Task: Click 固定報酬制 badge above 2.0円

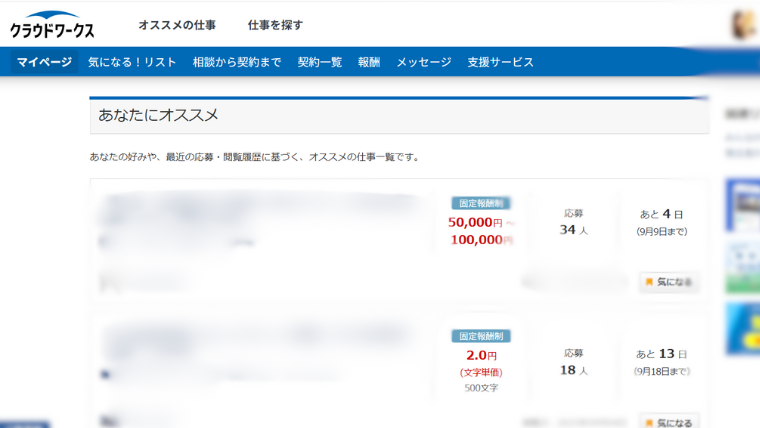Action: [481, 336]
